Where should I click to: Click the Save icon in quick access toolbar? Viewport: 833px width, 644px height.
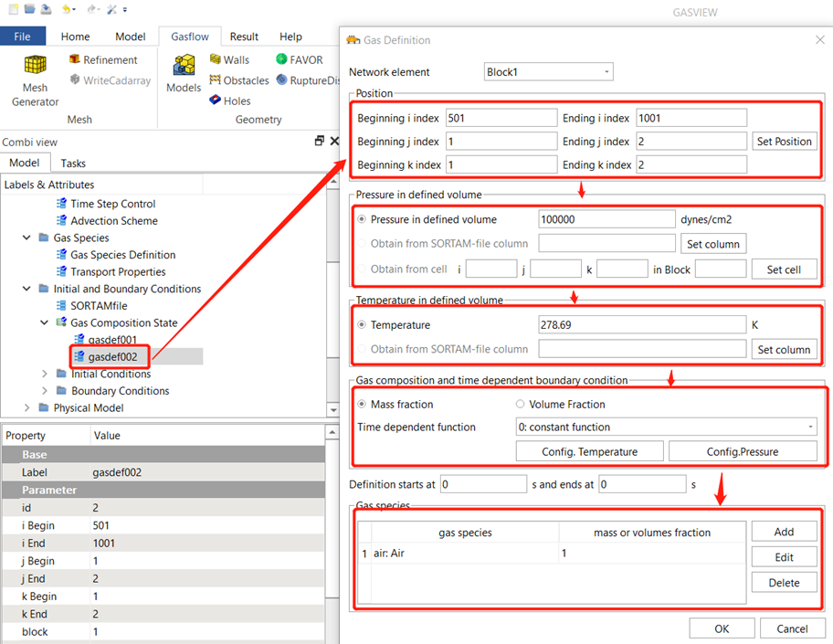click(47, 9)
